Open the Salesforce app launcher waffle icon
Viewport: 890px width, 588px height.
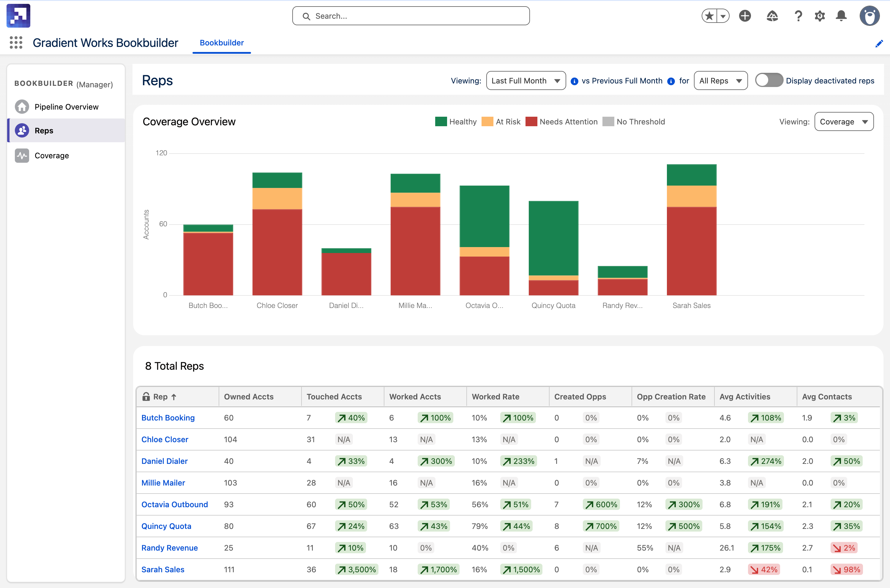point(16,43)
